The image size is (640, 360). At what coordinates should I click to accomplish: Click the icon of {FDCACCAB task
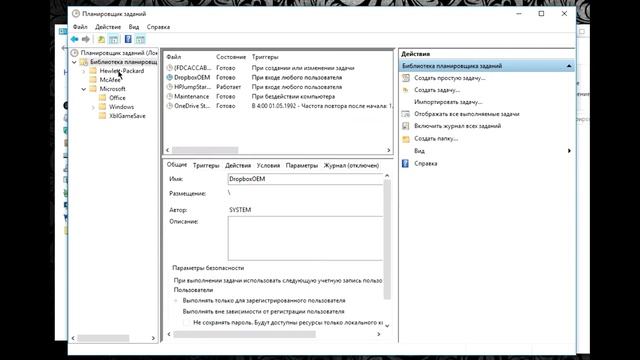[169, 68]
